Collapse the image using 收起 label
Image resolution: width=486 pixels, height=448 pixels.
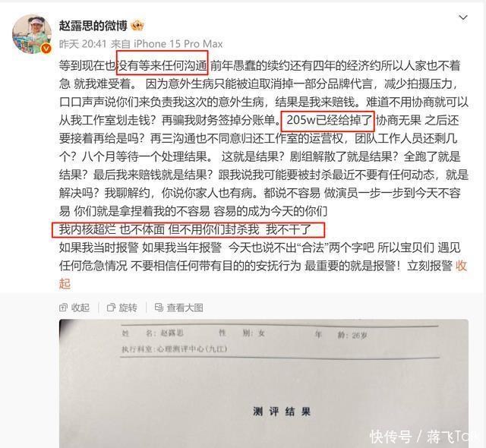click(x=80, y=308)
